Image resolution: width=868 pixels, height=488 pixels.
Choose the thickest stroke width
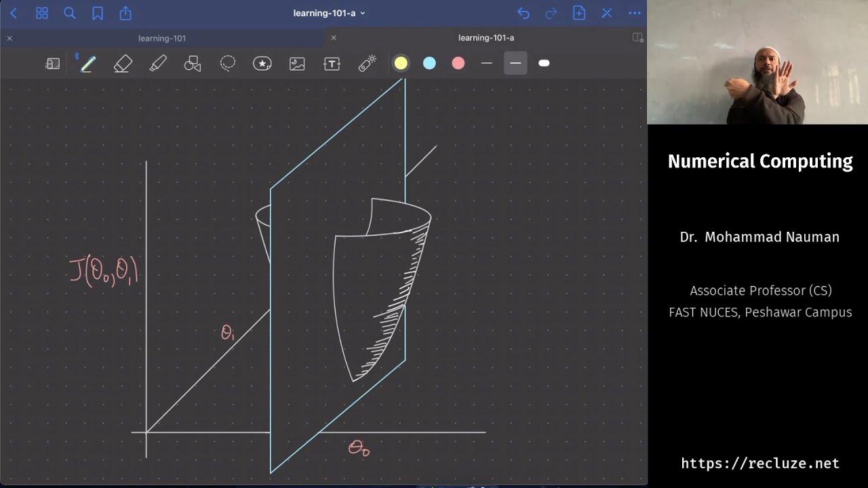(544, 63)
